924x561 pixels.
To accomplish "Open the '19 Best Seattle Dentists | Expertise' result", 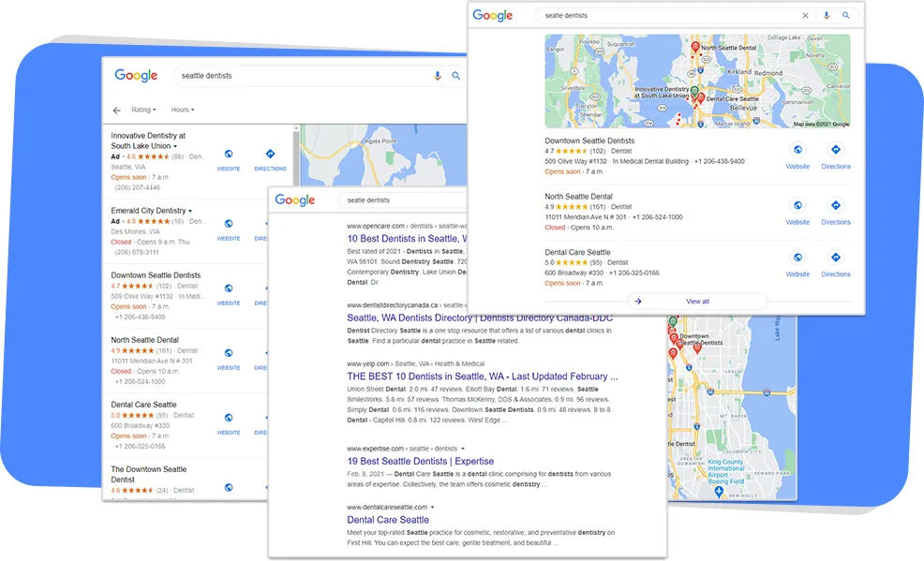I will [x=420, y=462].
